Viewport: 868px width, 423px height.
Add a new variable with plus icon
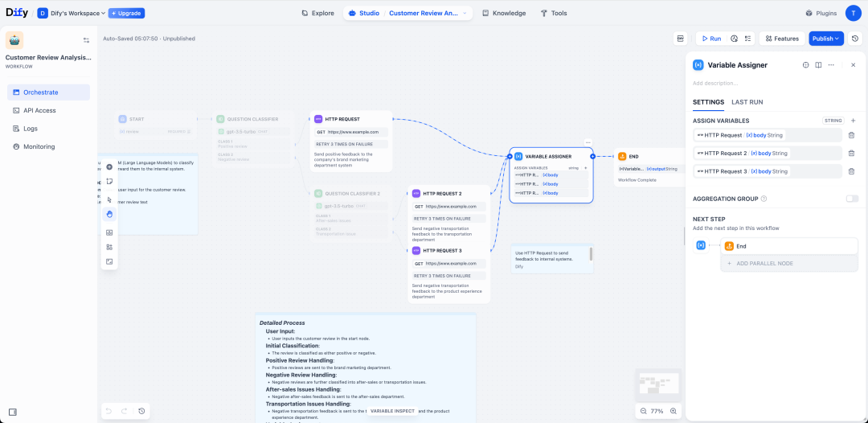[x=853, y=121]
